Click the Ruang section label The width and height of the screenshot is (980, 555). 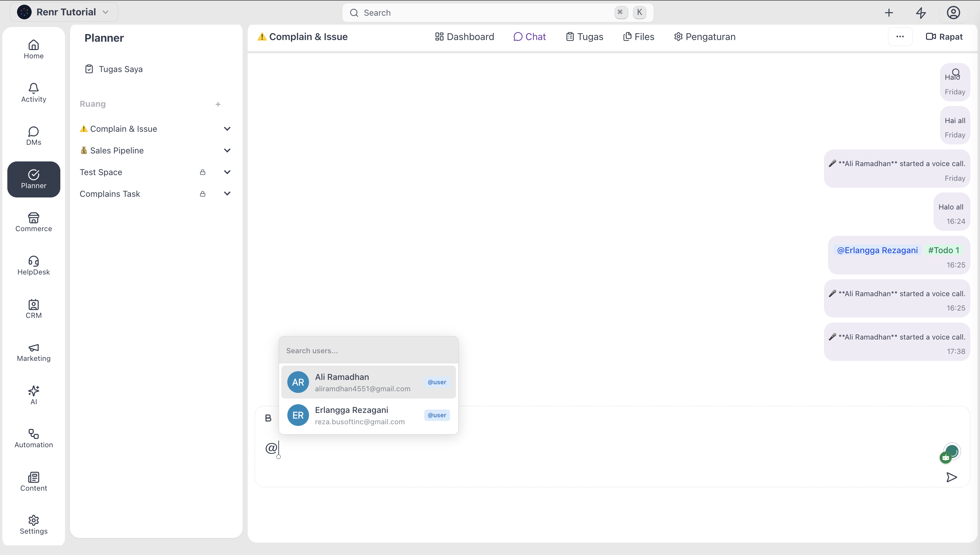coord(93,104)
